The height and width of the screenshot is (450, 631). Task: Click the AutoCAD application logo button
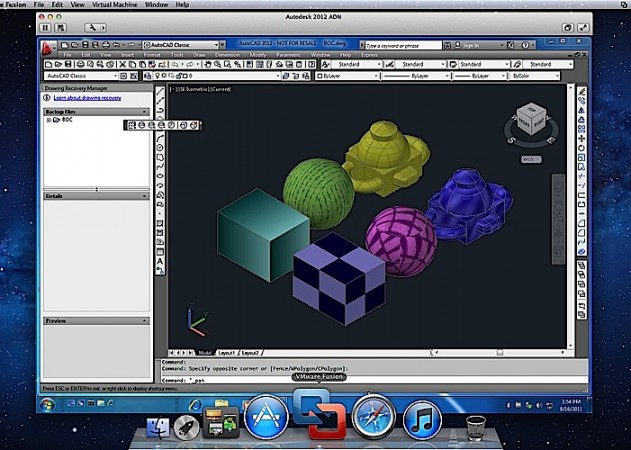point(48,48)
